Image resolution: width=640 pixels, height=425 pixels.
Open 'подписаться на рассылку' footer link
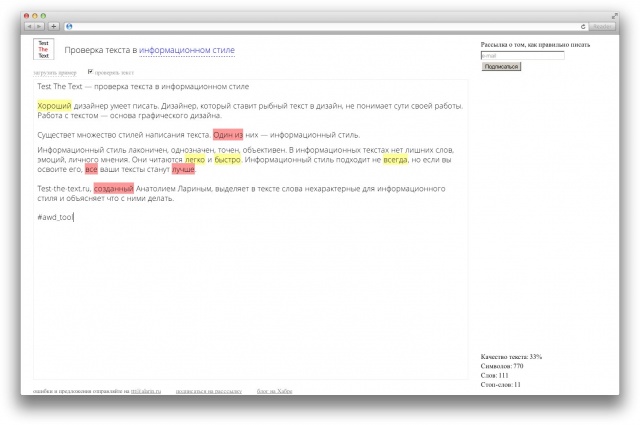pos(209,391)
